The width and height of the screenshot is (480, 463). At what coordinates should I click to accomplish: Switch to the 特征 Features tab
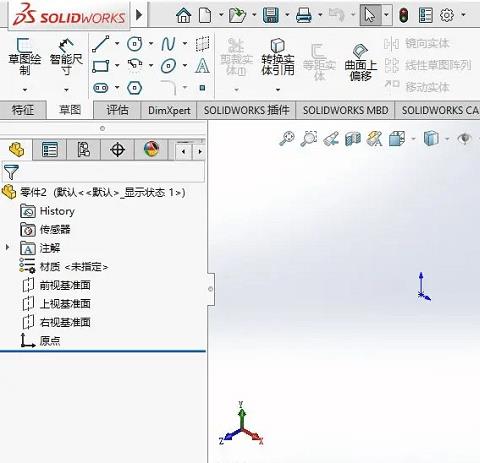[23, 110]
